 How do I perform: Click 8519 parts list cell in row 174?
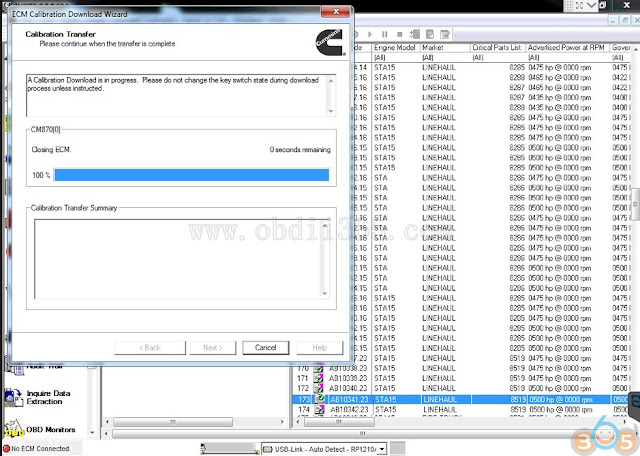[x=518, y=409]
